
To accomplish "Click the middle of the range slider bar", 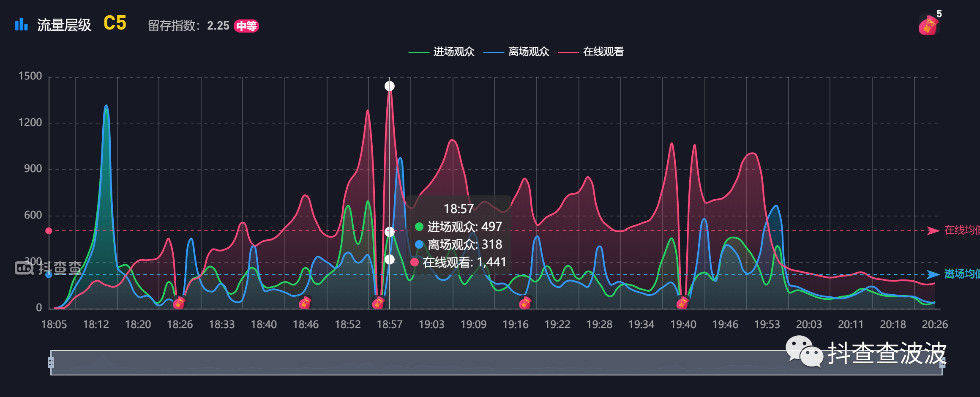I will [497, 363].
